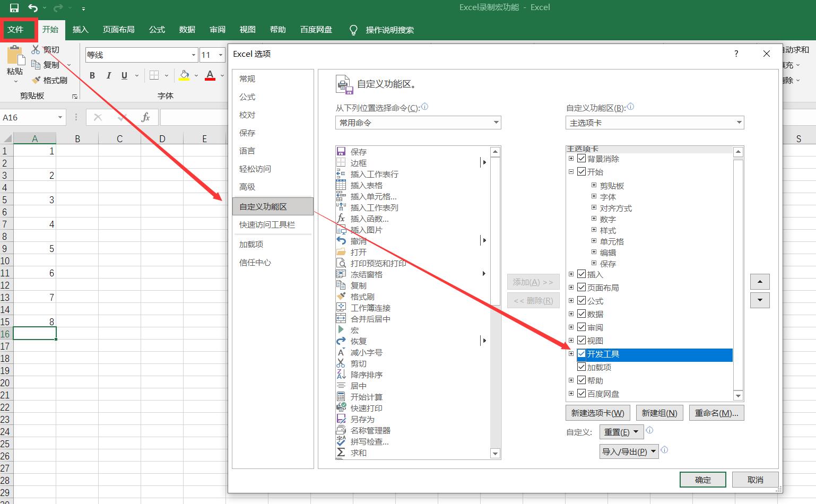
Task: Click the Paste clipboard icon
Action: pyautogui.click(x=15, y=55)
